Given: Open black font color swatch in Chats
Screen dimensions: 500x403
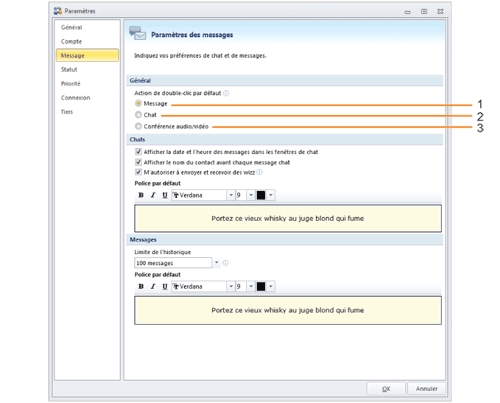Looking at the screenshot, I should pyautogui.click(x=261, y=195).
